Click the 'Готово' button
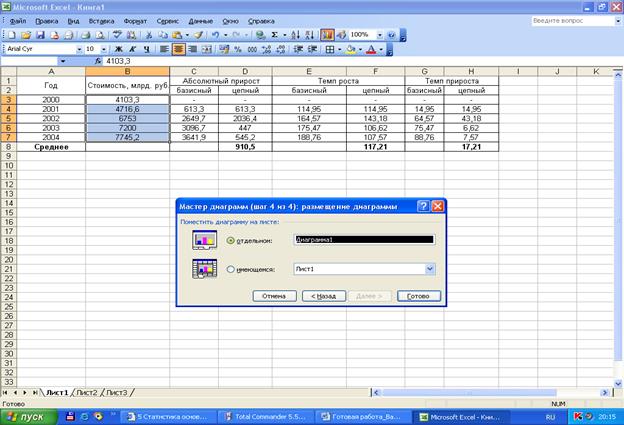Viewport: 624px width, 425px height. (418, 296)
